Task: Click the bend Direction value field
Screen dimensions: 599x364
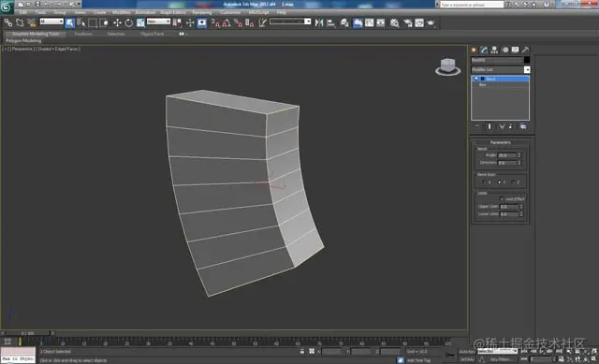Action: click(x=507, y=163)
